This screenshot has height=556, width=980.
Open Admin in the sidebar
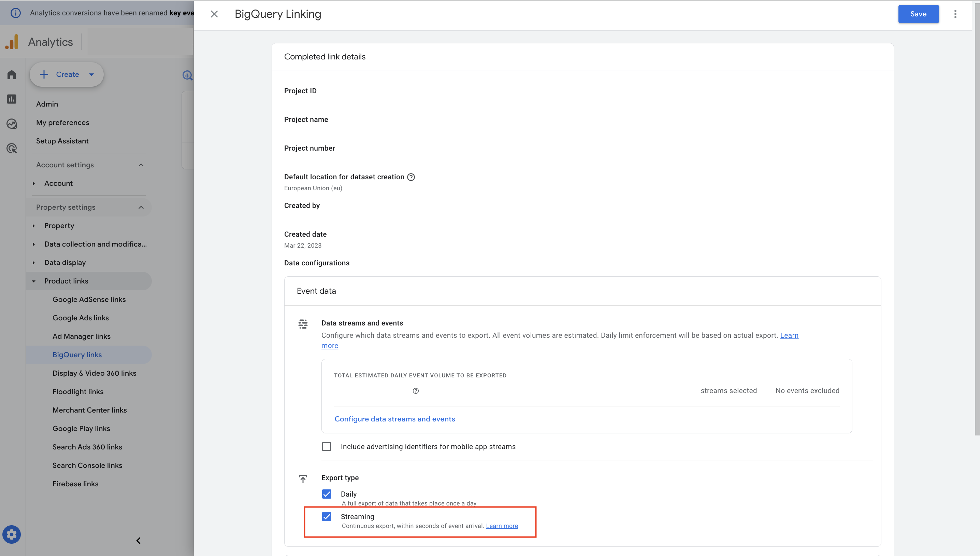(x=47, y=104)
